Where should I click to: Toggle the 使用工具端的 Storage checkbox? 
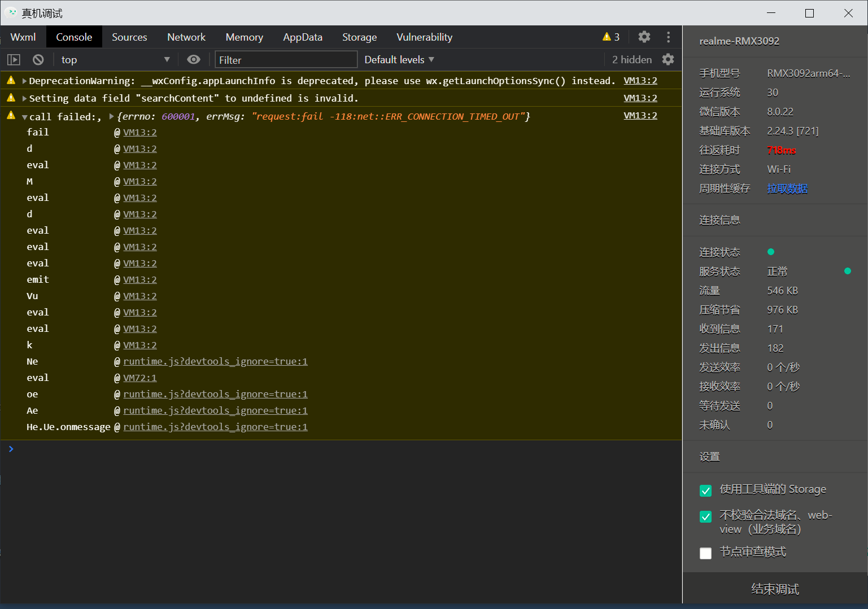[705, 490]
